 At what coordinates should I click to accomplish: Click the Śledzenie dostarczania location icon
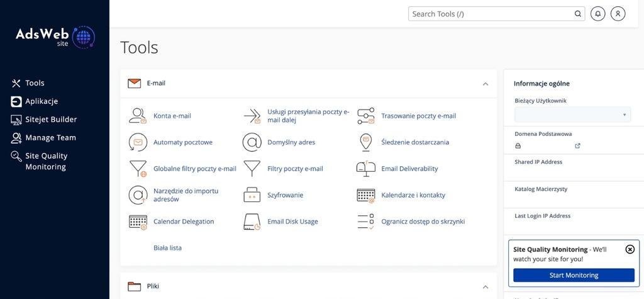pos(365,142)
